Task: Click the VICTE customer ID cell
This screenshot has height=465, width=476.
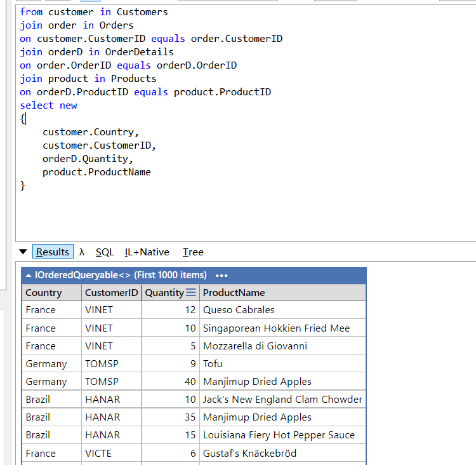Action: pyautogui.click(x=112, y=453)
